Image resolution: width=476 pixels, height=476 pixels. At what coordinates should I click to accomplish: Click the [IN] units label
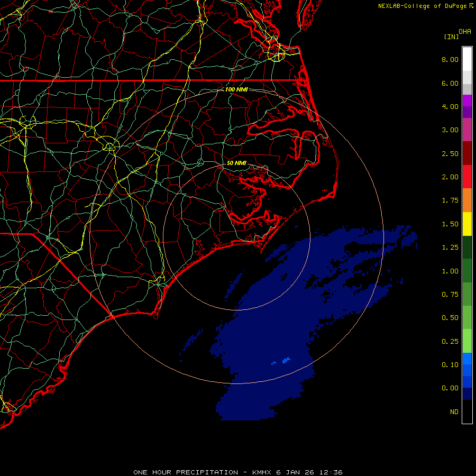tap(451, 36)
